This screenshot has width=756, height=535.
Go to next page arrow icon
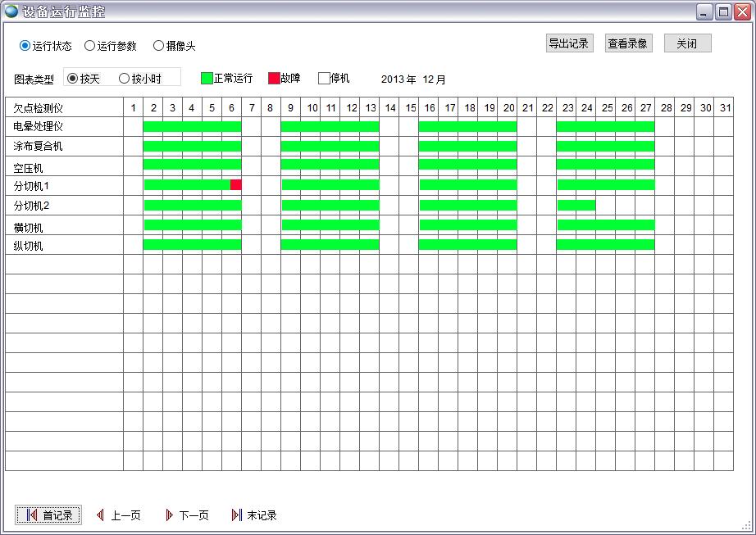[x=169, y=515]
